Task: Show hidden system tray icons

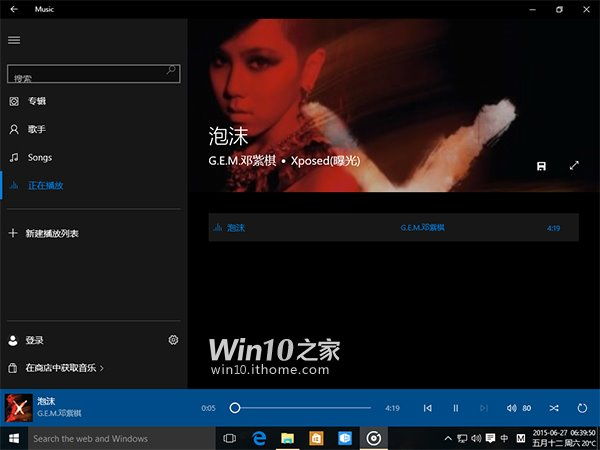Action: 448,439
